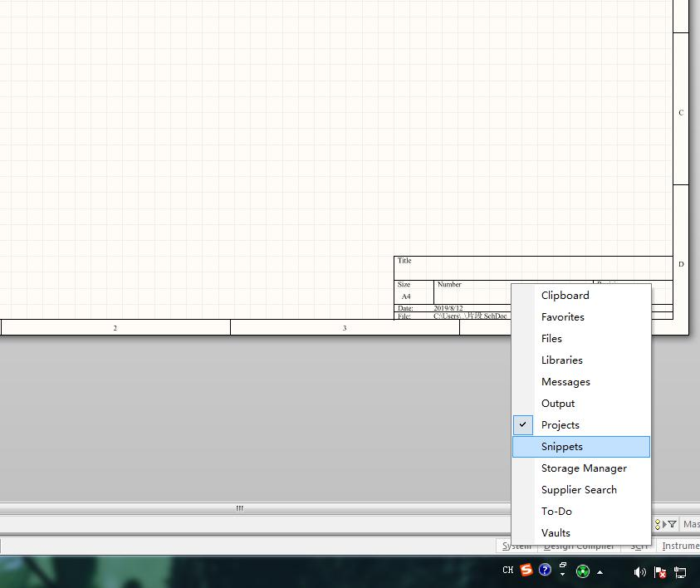
Task: Click sheet border zone label 3
Action: 345,328
